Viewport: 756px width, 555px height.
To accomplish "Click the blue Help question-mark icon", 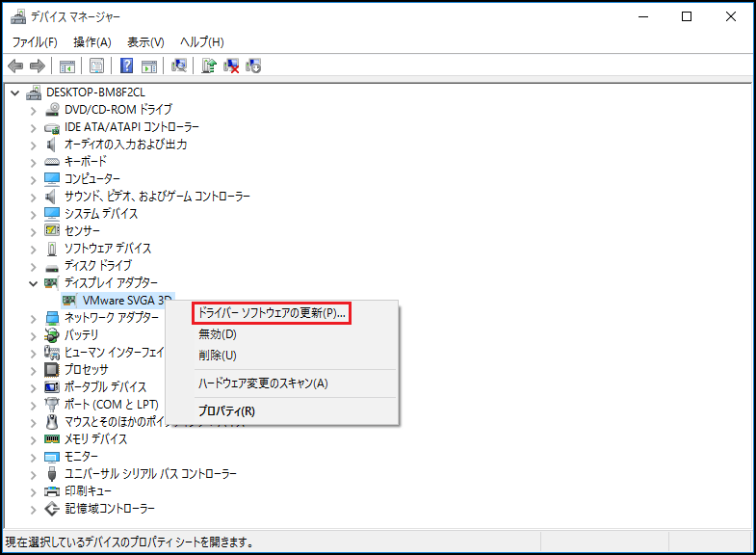I will click(x=126, y=66).
